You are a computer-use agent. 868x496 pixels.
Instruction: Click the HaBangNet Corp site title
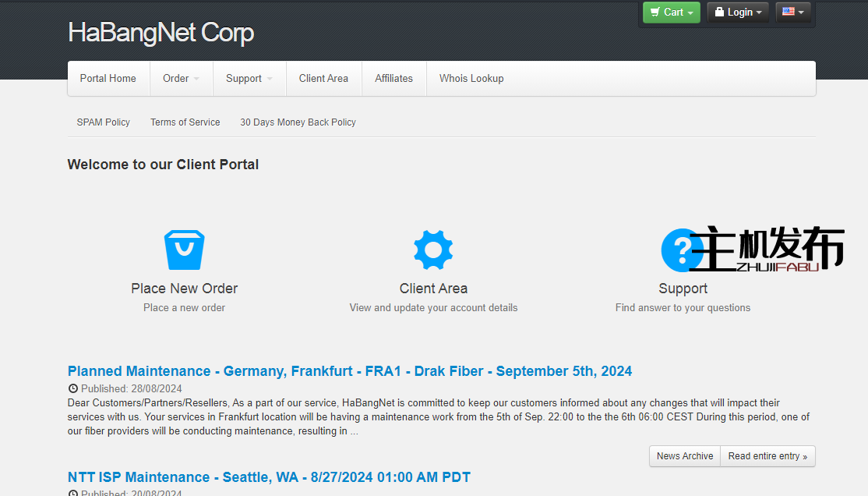(x=161, y=33)
